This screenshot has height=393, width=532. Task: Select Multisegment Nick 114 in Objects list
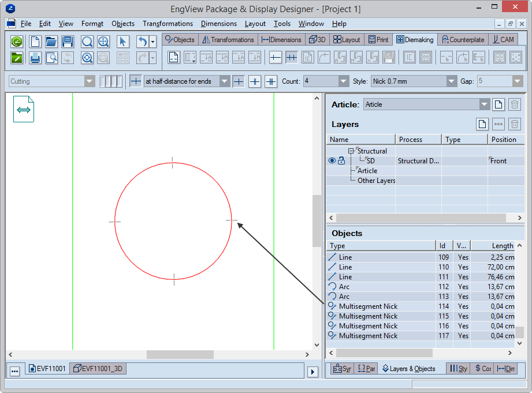pyautogui.click(x=368, y=306)
